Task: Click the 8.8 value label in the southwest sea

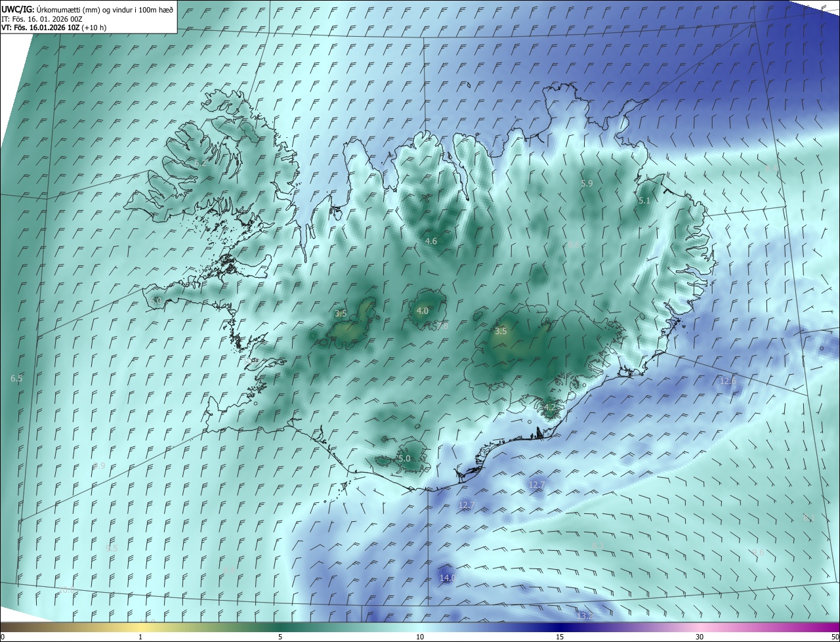Action: pos(228,570)
